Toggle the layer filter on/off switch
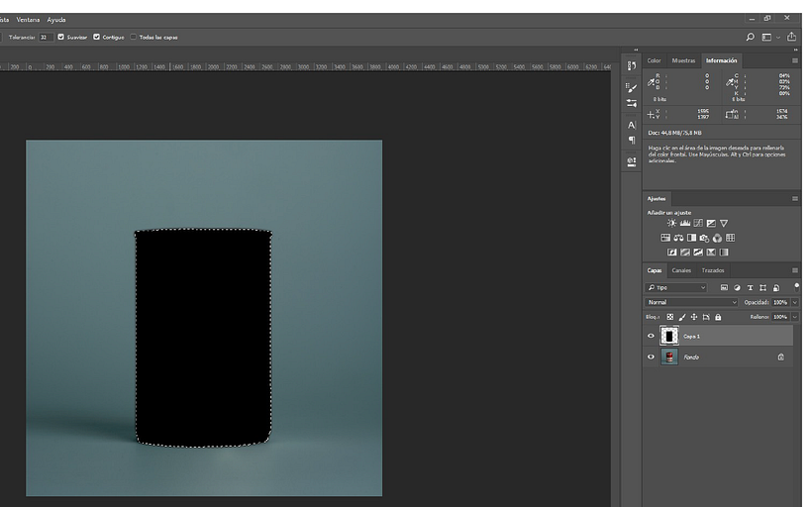The width and height of the screenshot is (812, 507). pyautogui.click(x=796, y=286)
